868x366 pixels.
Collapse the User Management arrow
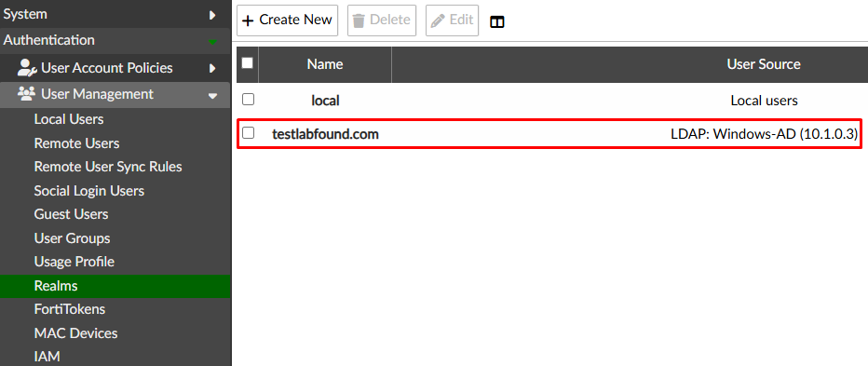pyautogui.click(x=212, y=96)
